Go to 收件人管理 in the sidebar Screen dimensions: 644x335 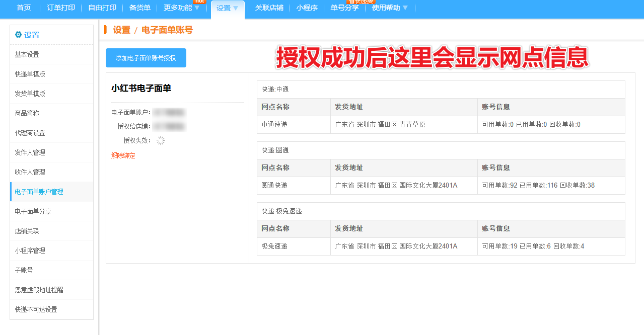click(51, 172)
